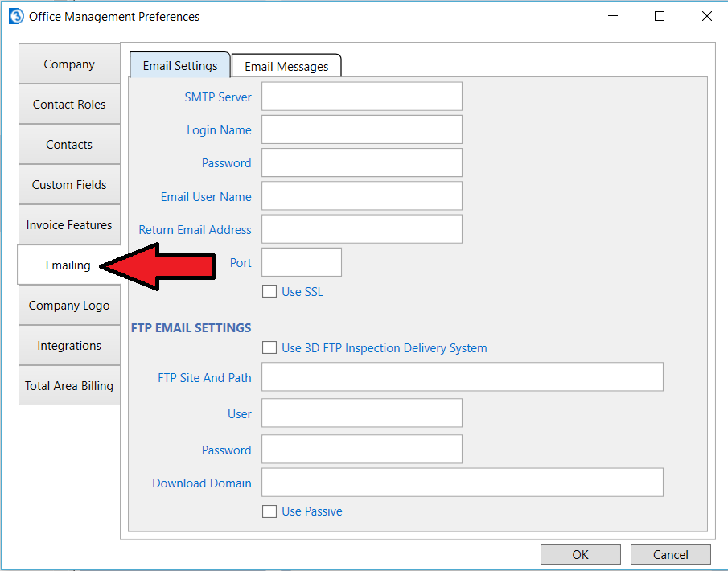
Task: Select the Contacts section
Action: (x=69, y=145)
